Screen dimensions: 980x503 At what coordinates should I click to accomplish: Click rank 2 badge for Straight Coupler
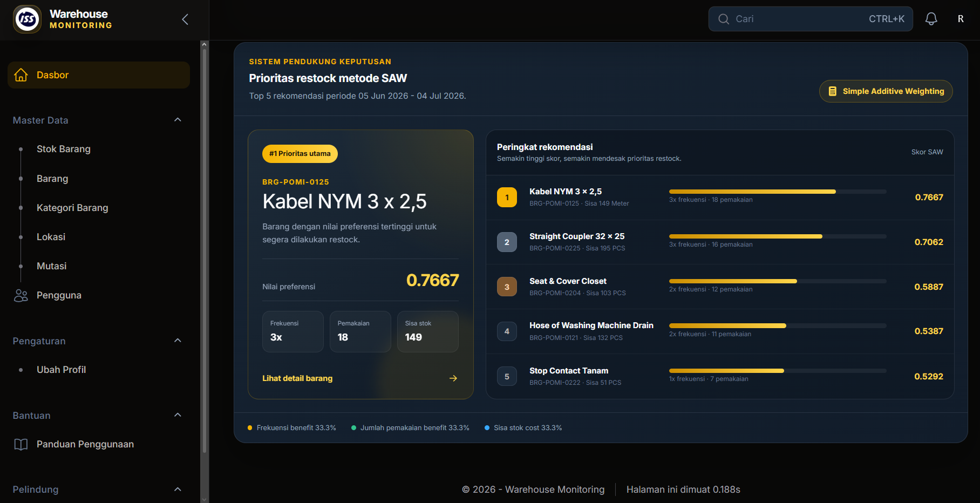click(507, 242)
